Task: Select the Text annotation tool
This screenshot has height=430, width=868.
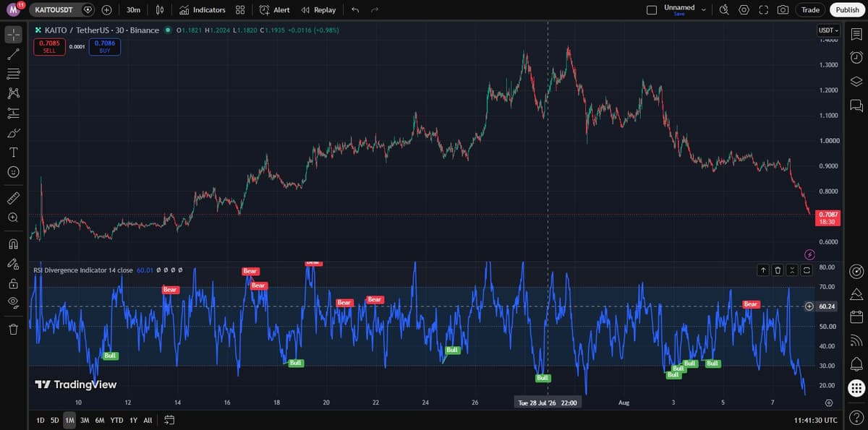Action: tap(13, 152)
